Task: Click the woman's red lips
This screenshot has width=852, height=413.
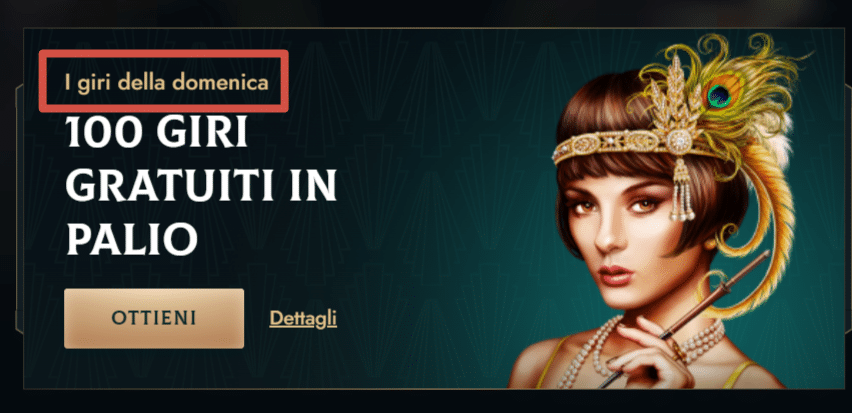Action: click(616, 274)
